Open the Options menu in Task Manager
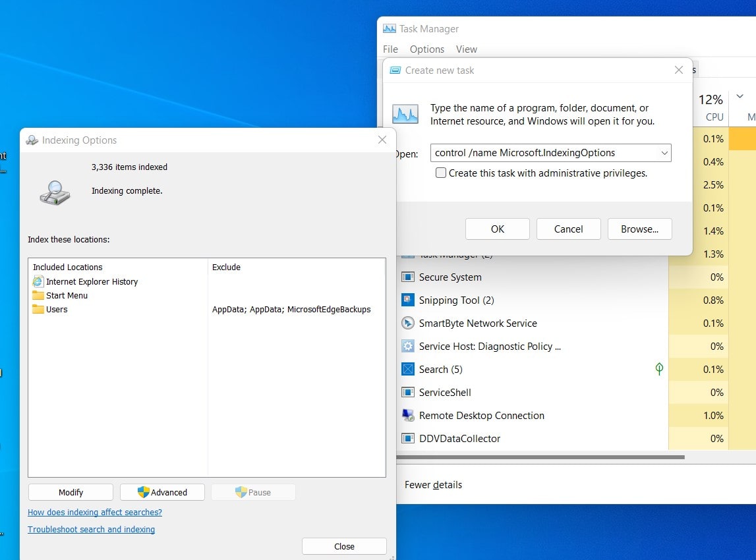 (x=426, y=49)
